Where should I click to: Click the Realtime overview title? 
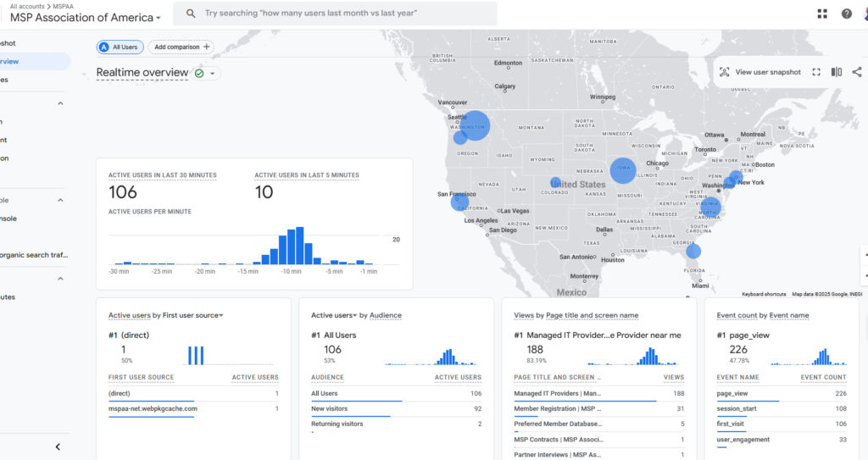142,73
